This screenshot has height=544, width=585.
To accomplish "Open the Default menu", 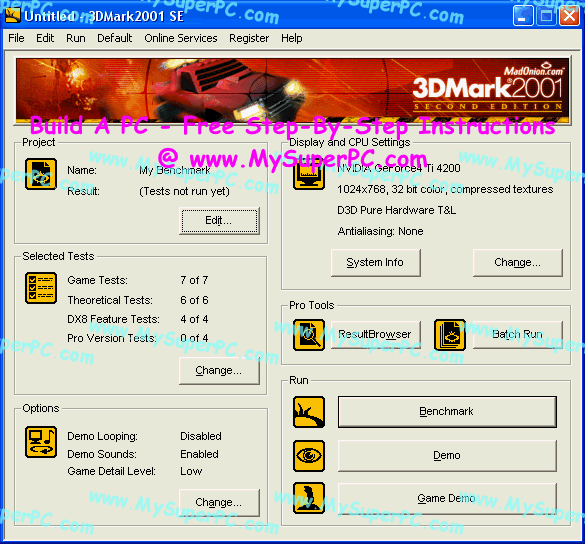I will pyautogui.click(x=115, y=38).
